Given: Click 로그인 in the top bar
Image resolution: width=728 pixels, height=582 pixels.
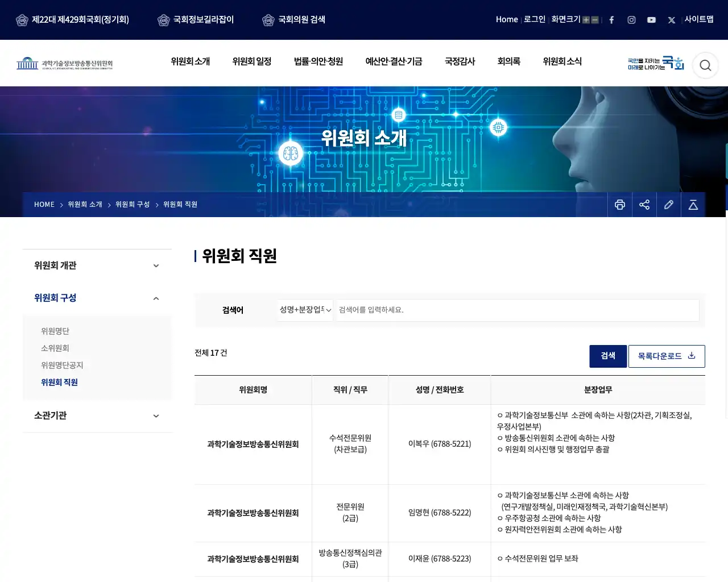Looking at the screenshot, I should [535, 19].
